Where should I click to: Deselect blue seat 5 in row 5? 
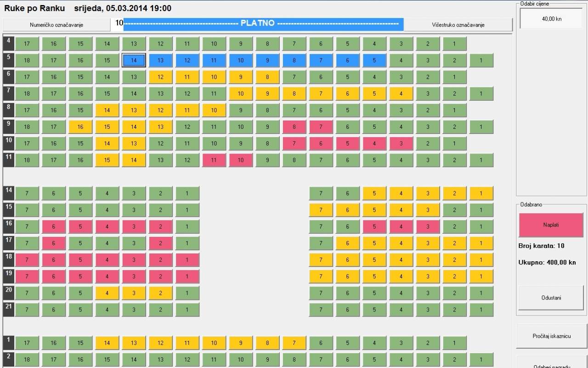[x=374, y=61]
